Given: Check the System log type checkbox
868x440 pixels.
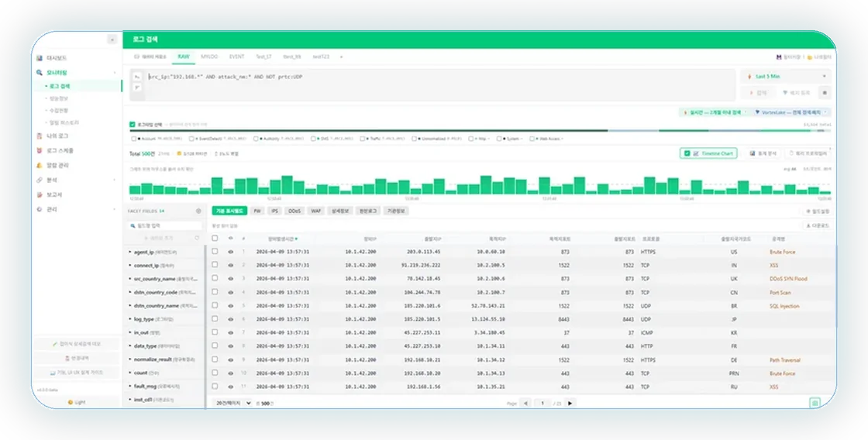Looking at the screenshot, I should pyautogui.click(x=499, y=139).
